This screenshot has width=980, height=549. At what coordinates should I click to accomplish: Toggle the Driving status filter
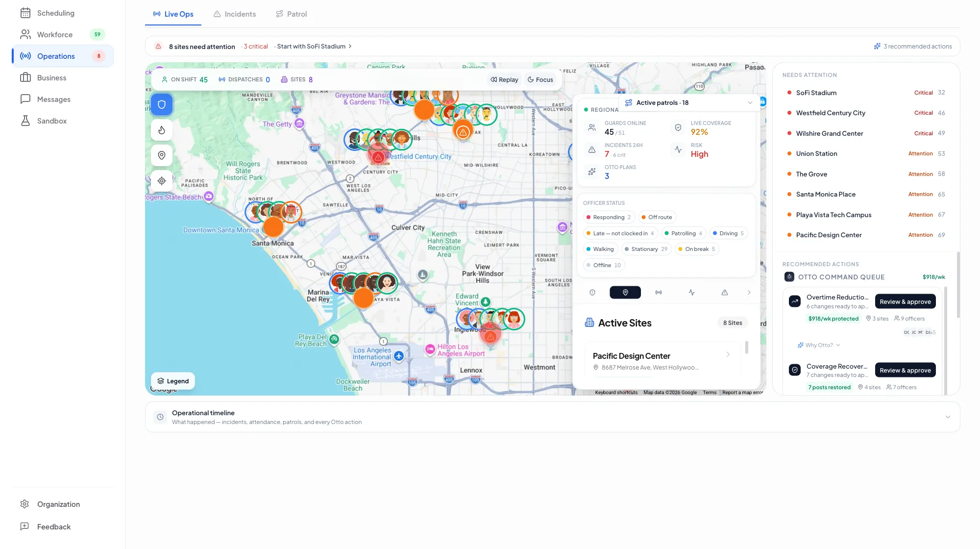click(729, 234)
